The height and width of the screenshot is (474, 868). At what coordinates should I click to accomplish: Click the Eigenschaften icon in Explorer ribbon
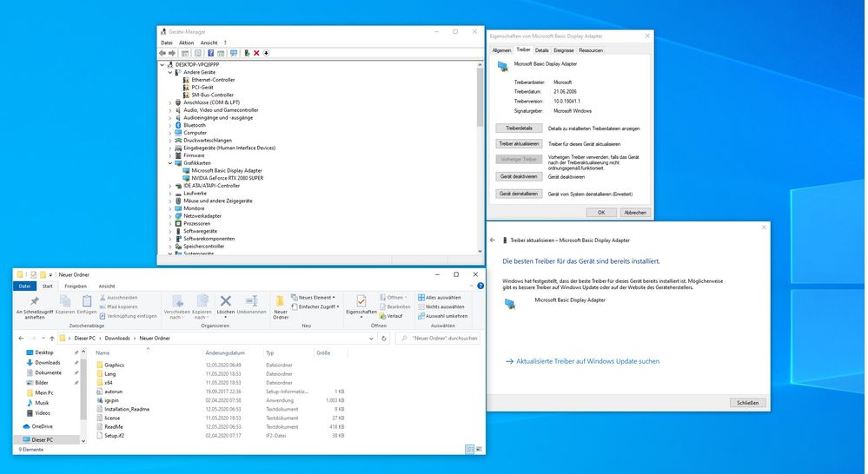(x=361, y=301)
